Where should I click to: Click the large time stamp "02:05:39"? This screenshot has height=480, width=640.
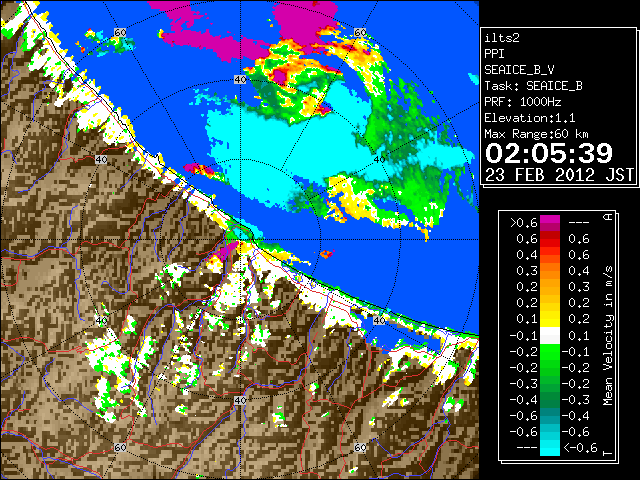click(x=549, y=153)
